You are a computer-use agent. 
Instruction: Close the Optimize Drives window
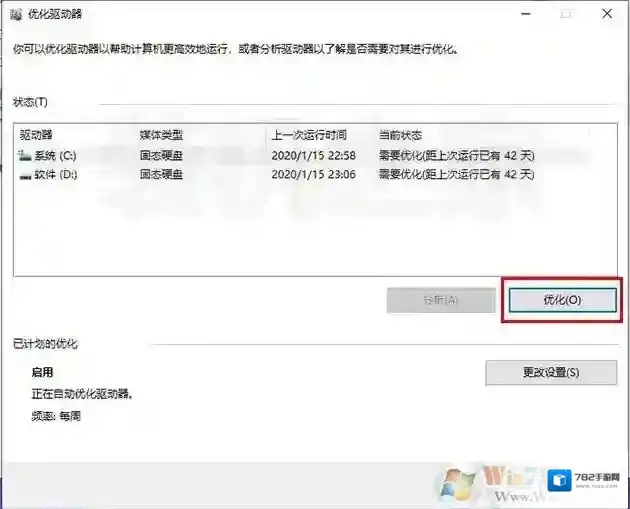coord(607,14)
